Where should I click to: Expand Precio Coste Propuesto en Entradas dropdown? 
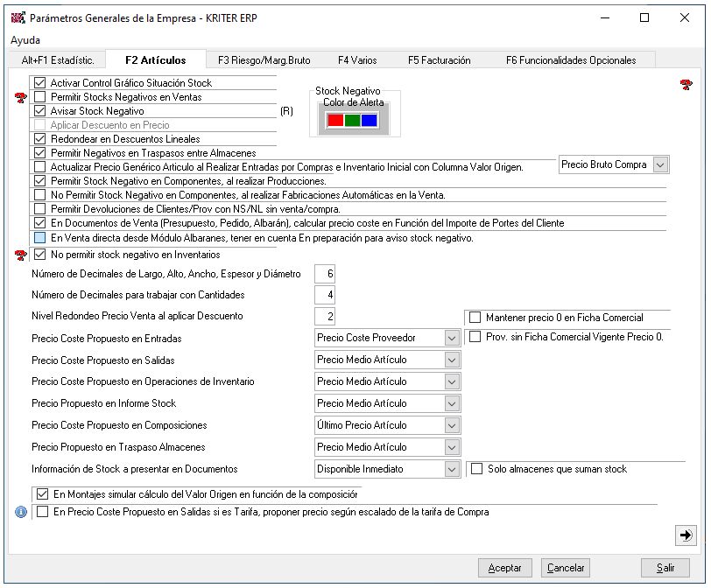coord(452,338)
